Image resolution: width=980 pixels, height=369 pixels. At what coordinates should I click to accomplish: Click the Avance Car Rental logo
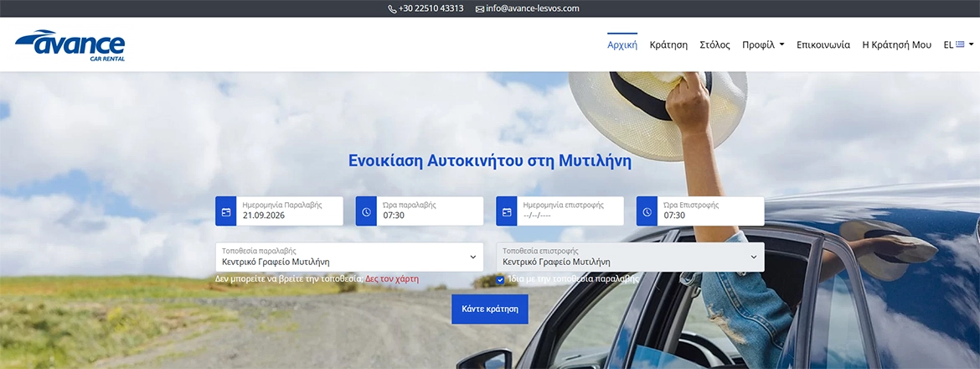point(70,45)
